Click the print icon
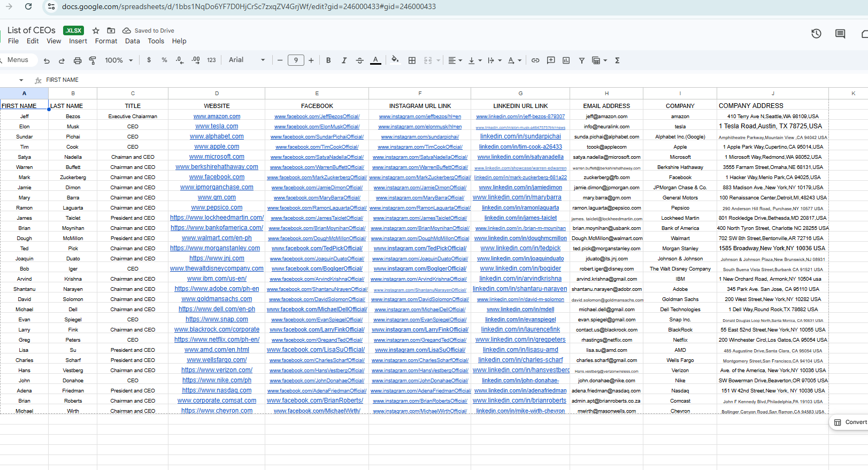 [78, 60]
